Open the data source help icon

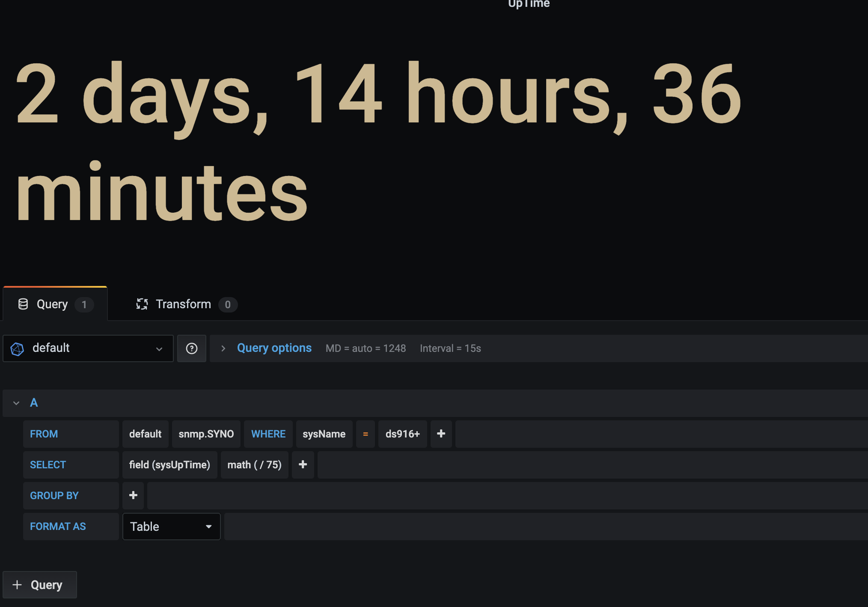click(192, 348)
